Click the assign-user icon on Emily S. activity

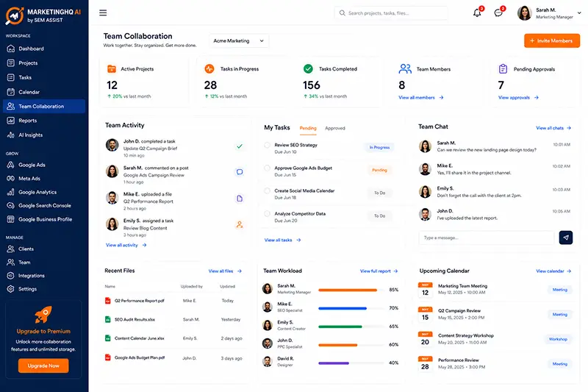[x=240, y=225]
